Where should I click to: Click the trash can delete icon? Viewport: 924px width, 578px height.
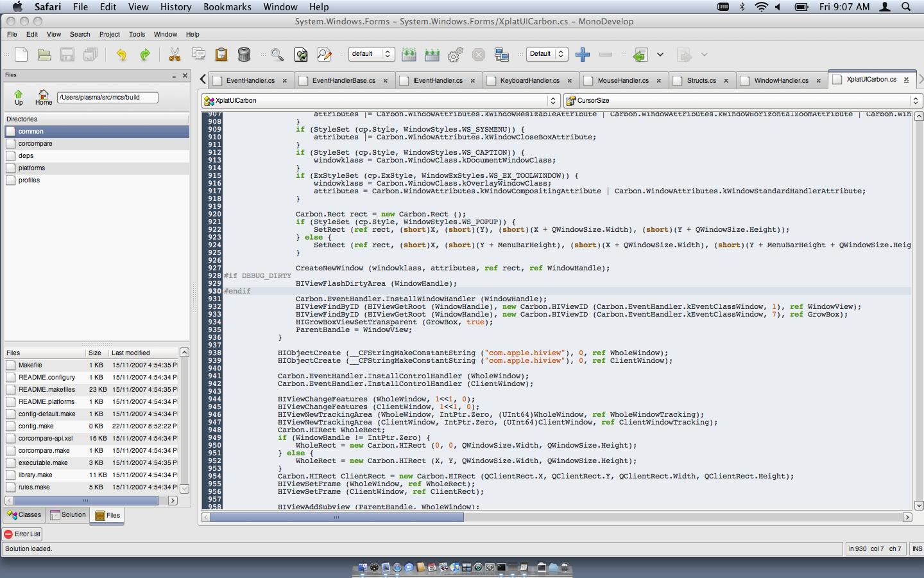tap(244, 55)
